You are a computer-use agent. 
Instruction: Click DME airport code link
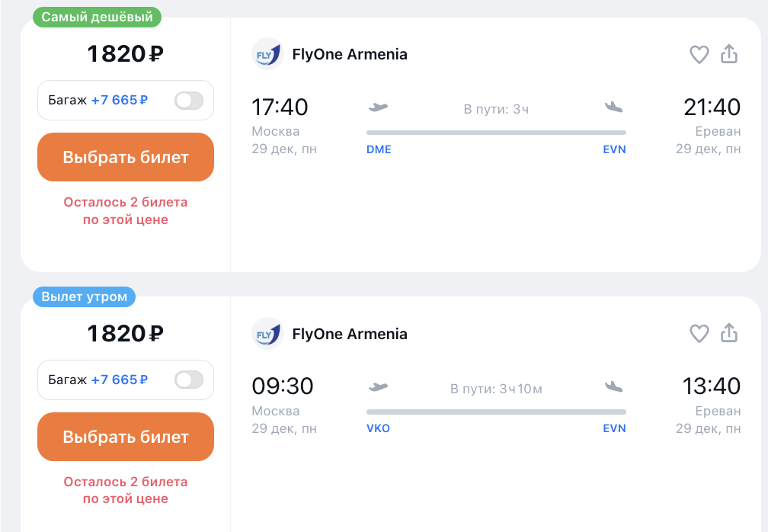pos(379,149)
